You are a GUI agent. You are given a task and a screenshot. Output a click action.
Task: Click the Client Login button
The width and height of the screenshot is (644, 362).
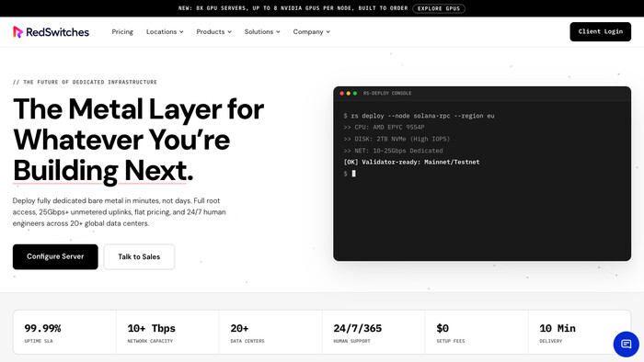600,31
